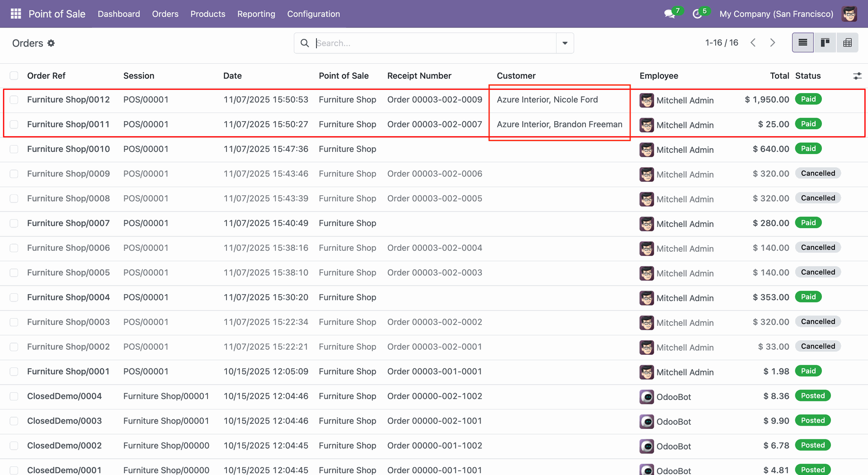Click the user avatar in top bar

click(x=849, y=14)
